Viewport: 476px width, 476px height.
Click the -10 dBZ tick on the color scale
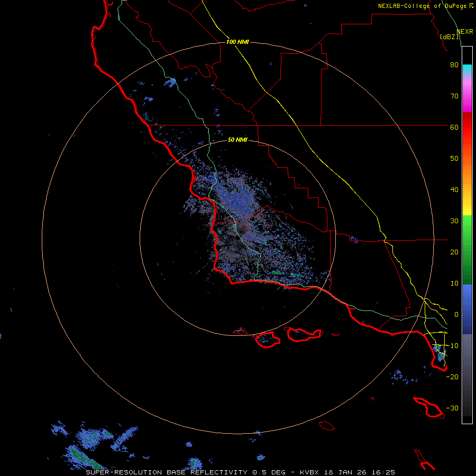pos(452,346)
